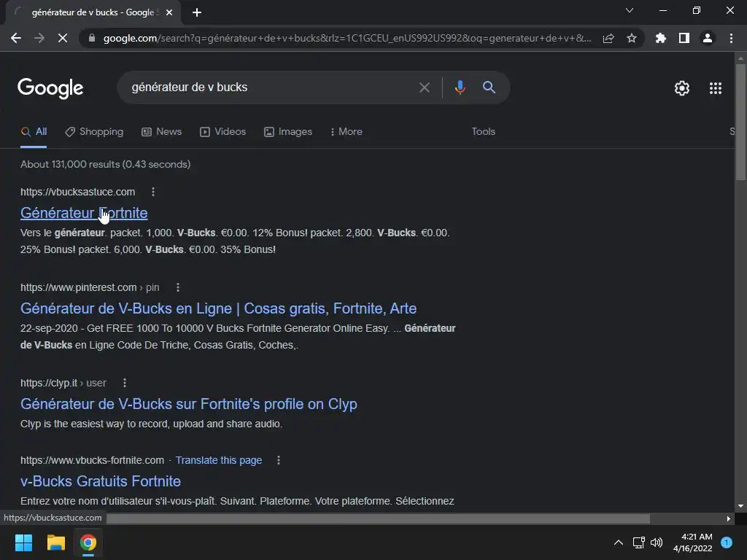The height and width of the screenshot is (560, 747).
Task: Open the Google apps grid
Action: (716, 88)
